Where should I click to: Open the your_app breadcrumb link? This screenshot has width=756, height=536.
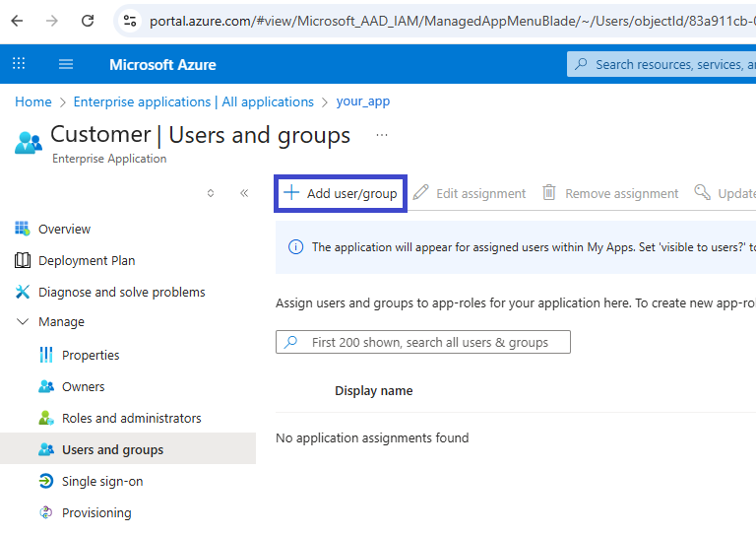pyautogui.click(x=363, y=101)
